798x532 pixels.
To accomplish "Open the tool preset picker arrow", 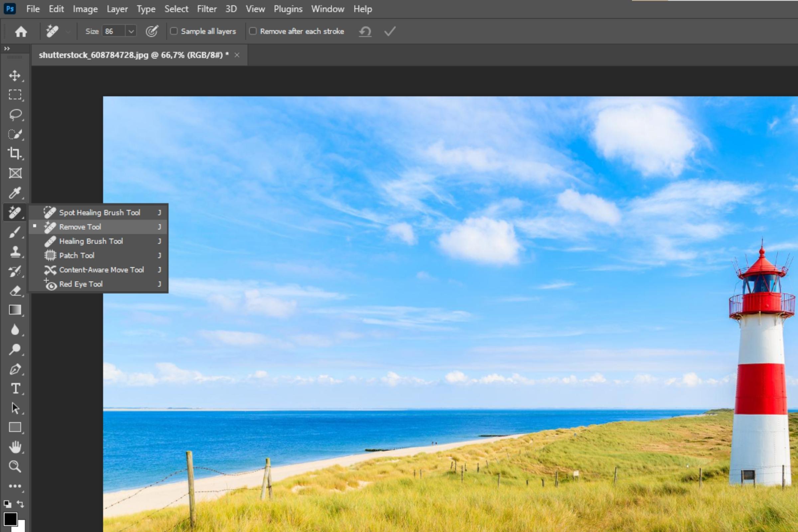I will coord(68,32).
